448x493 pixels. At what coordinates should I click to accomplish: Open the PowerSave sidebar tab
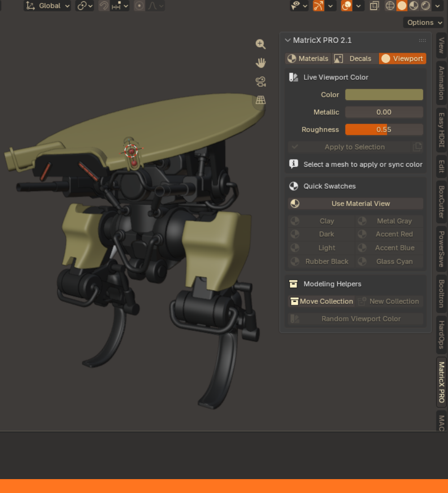[442, 249]
